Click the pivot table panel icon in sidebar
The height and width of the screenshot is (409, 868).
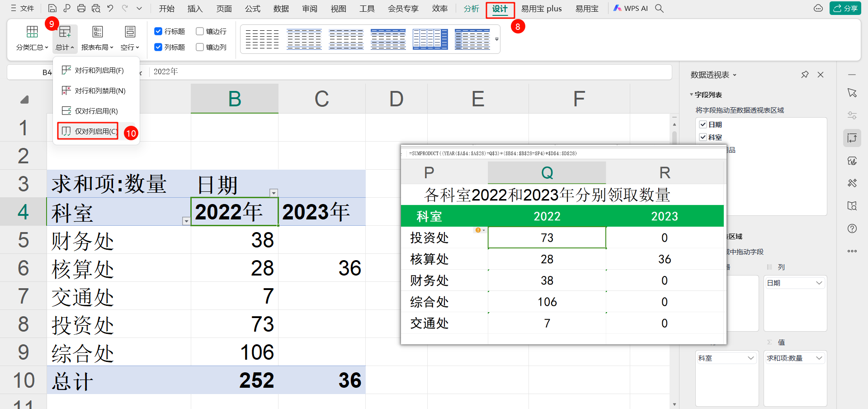point(852,138)
